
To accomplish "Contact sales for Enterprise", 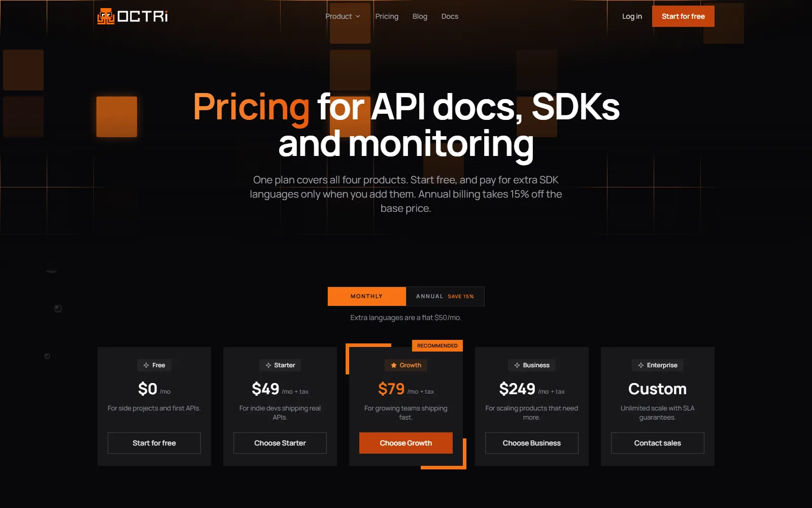I will pyautogui.click(x=658, y=443).
